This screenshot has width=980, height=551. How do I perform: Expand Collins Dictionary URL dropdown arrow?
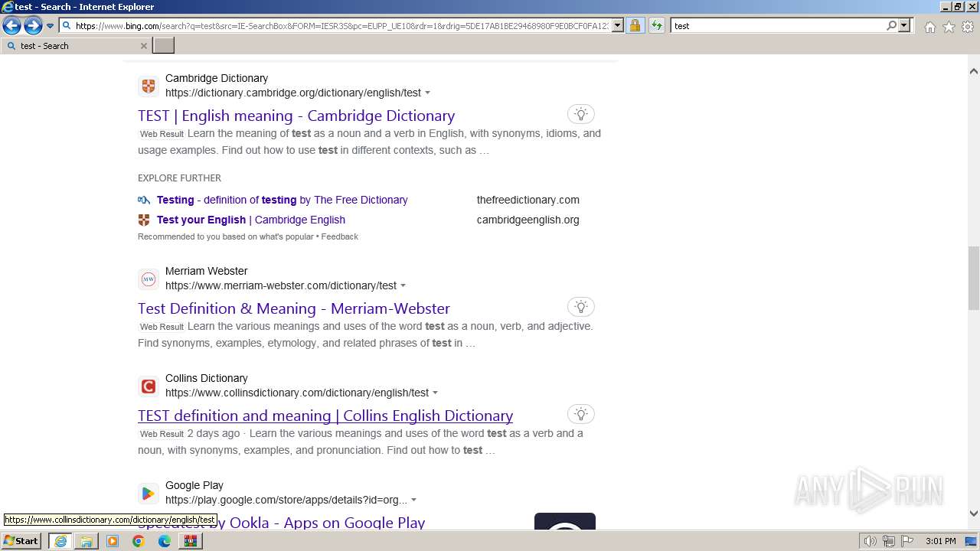pos(435,393)
